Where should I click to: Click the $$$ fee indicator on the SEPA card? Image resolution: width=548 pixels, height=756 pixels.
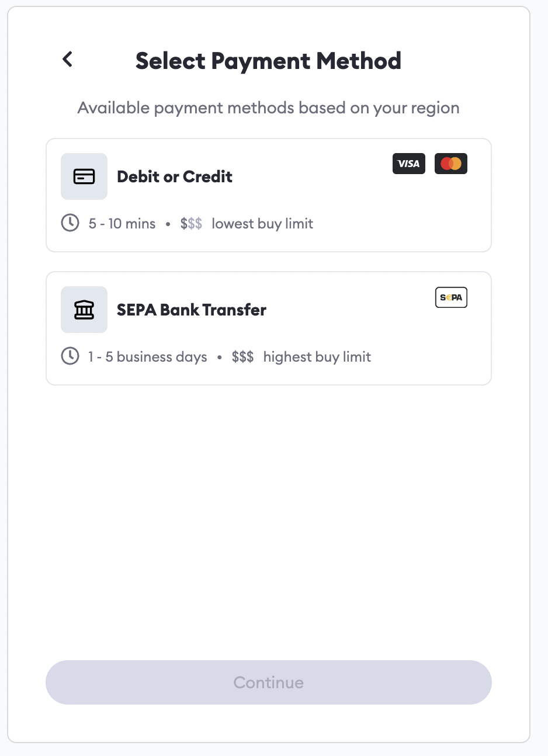point(242,357)
